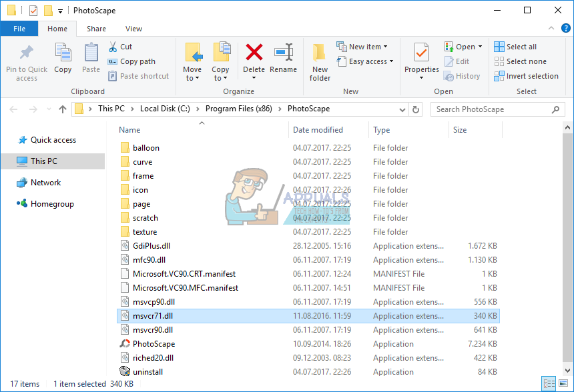Viewport: 574px width, 392px height.
Task: Click the Properties checkmark icon
Action: tap(421, 52)
